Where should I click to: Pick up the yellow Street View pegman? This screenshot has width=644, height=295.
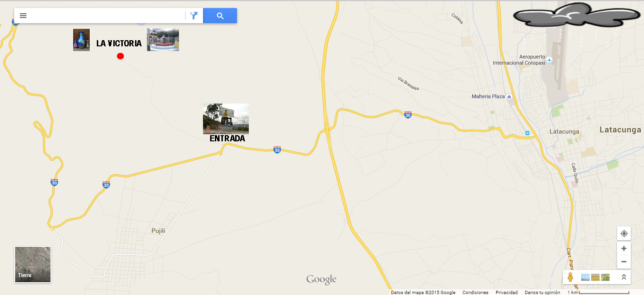[x=570, y=277]
